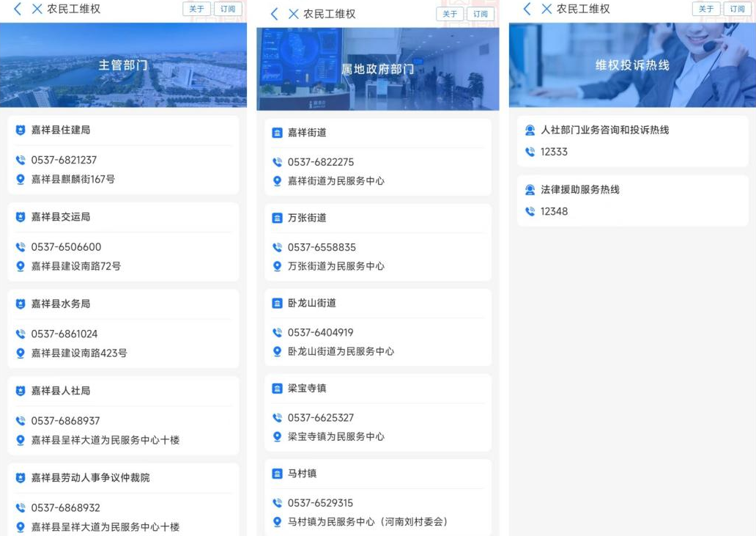The height and width of the screenshot is (536, 756).
Task: Open address 梁宝寺镇为民服务中心
Action: coord(336,436)
